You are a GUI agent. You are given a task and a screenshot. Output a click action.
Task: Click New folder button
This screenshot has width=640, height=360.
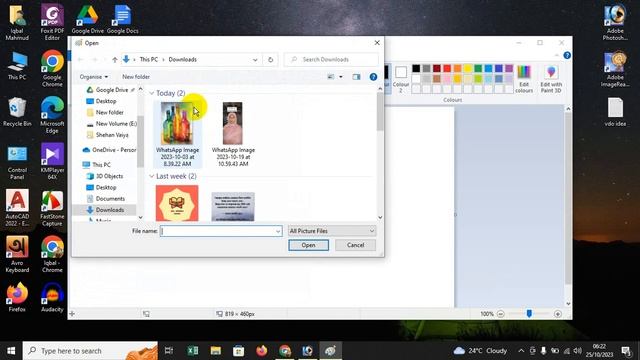click(136, 77)
